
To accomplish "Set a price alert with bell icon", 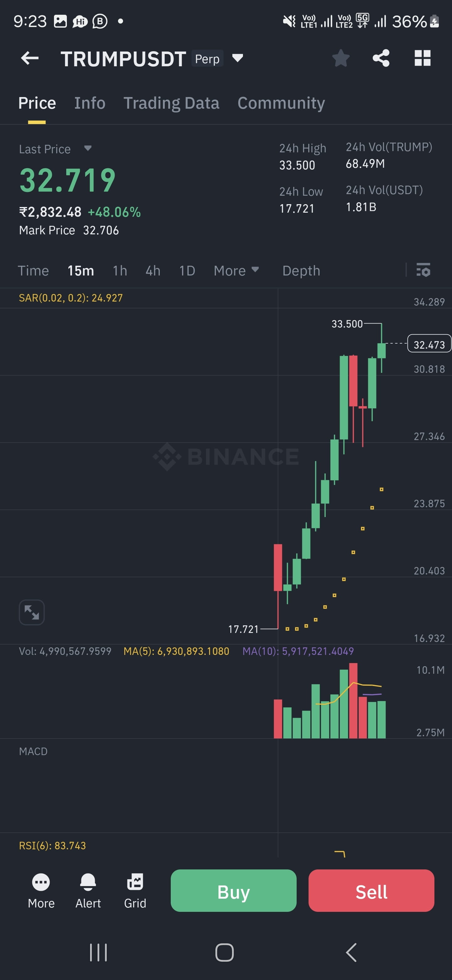I will pyautogui.click(x=88, y=890).
